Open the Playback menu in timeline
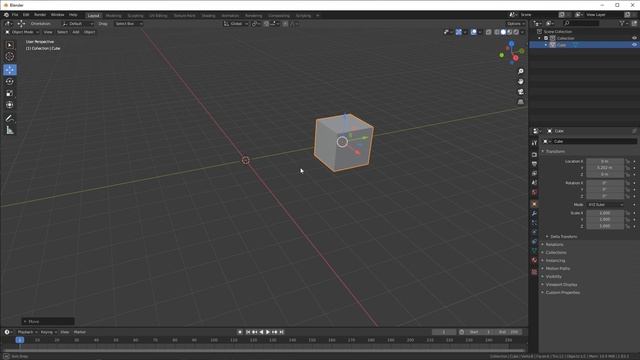The image size is (640, 360). (x=27, y=332)
